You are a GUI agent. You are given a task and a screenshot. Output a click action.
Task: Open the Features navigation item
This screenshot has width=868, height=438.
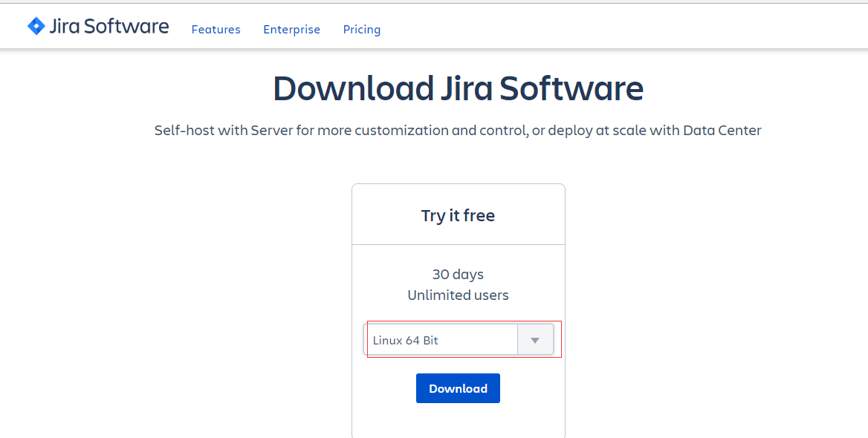pos(216,29)
